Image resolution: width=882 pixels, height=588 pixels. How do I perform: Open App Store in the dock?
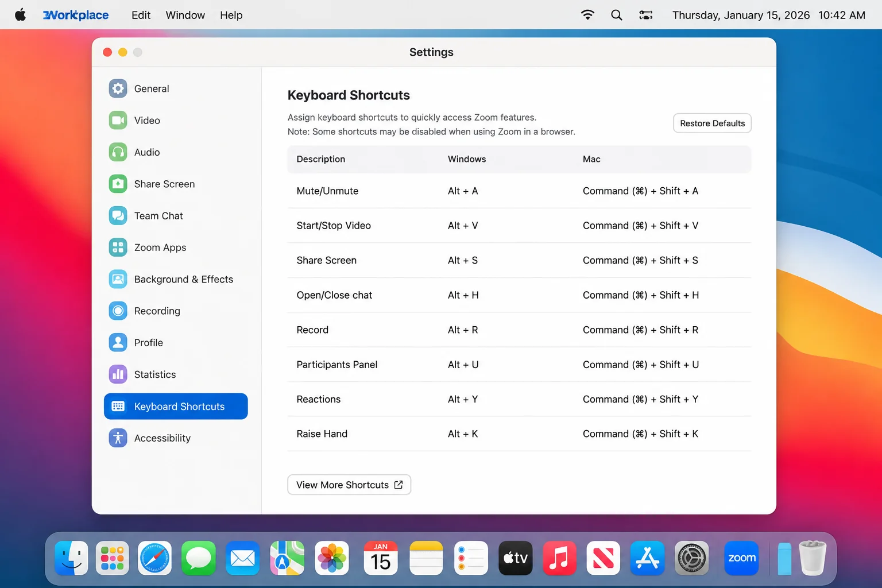pos(647,558)
